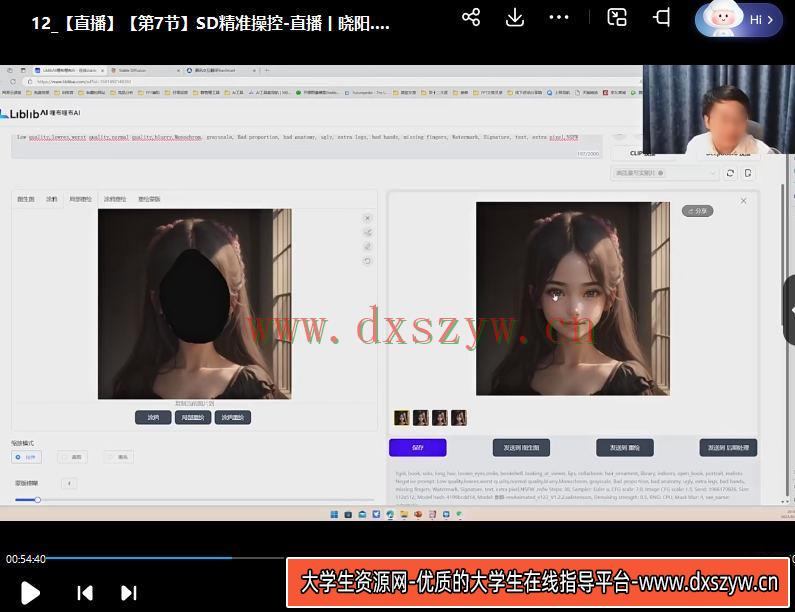Viewport: 795px width, 612px height.
Task: Switch to the third browser tab
Action: (x=221, y=70)
